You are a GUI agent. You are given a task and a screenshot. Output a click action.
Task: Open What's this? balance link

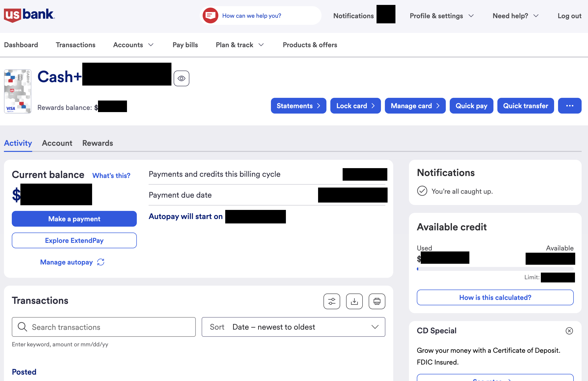[x=111, y=175]
